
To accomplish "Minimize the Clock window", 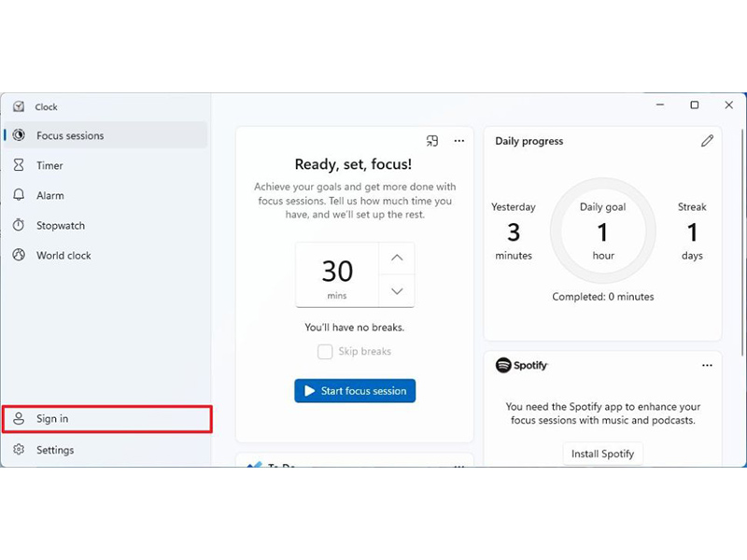I will tap(660, 105).
